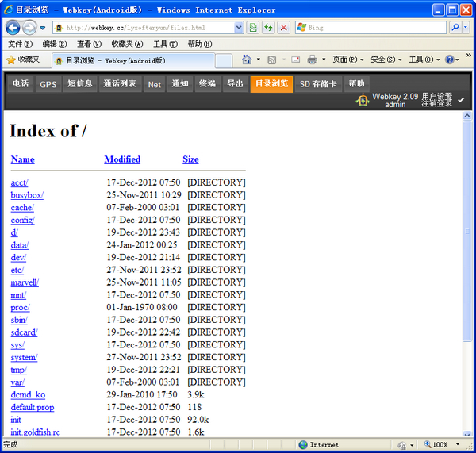This screenshot has width=476, height=453.
Task: Open the 页面(P) dropdown menu
Action: pyautogui.click(x=347, y=60)
